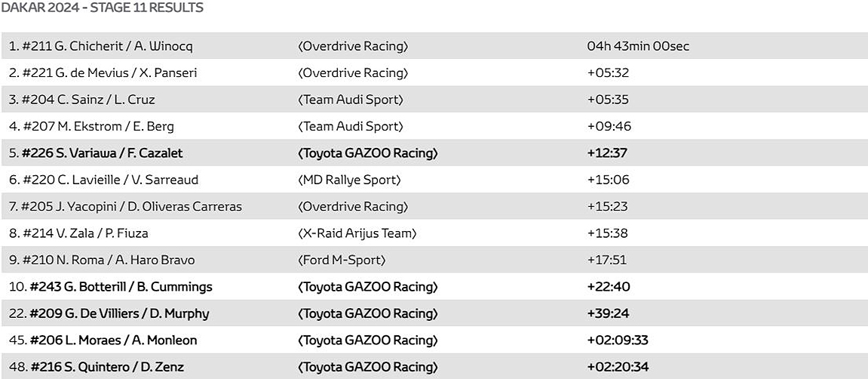Select the +12:37 time gap

pyautogui.click(x=607, y=153)
